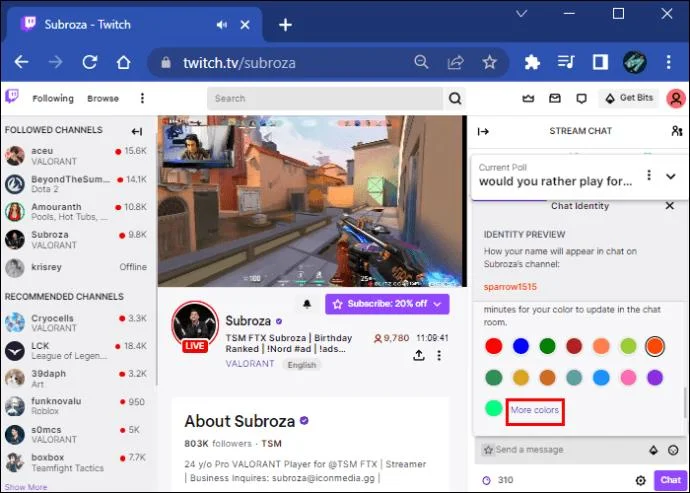Screen dimensions: 690x493
Task: Open the Following page
Action: click(53, 98)
